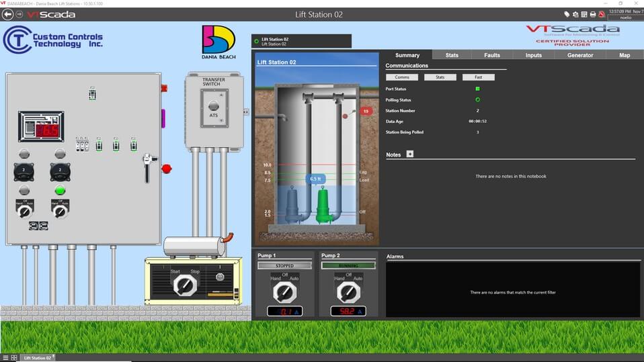Switch to the Generator tab
This screenshot has width=644, height=362.
pos(579,55)
